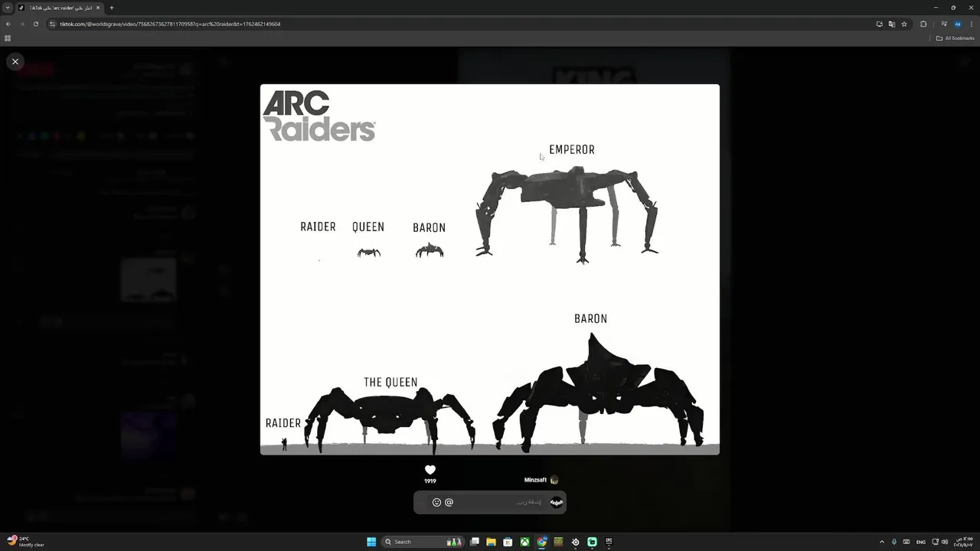The height and width of the screenshot is (551, 980).
Task: Click the install app icon in the address bar
Action: click(x=880, y=24)
